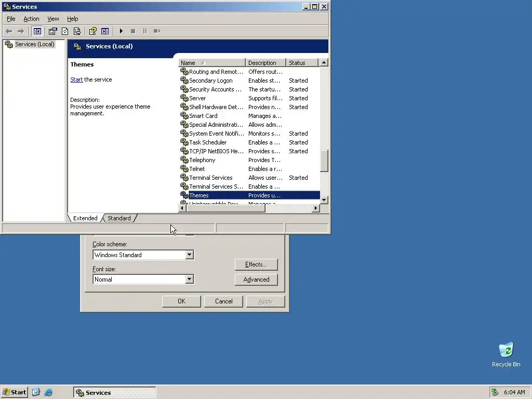
Task: Click the horizontal scroll right arrow
Action: 316,208
